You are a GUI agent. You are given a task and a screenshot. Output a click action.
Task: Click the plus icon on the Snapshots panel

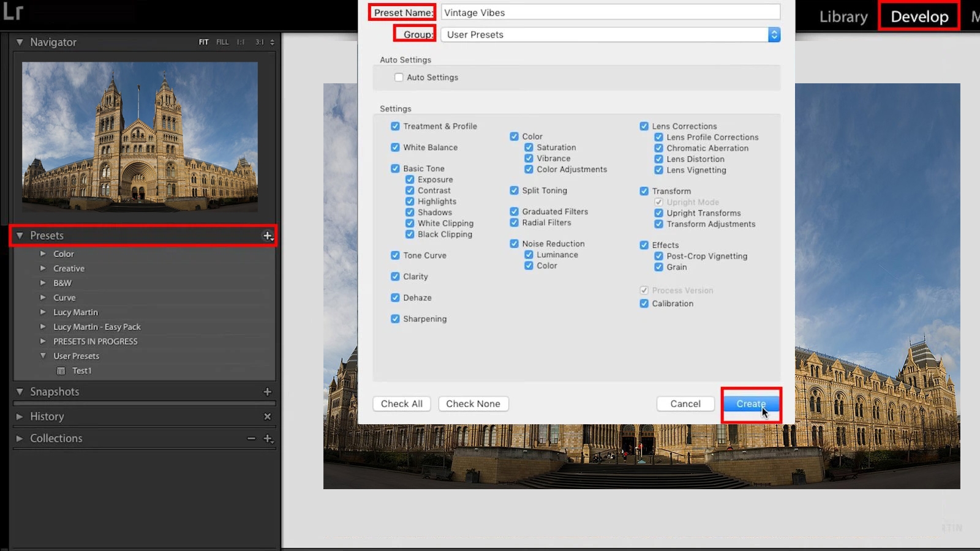(x=266, y=392)
